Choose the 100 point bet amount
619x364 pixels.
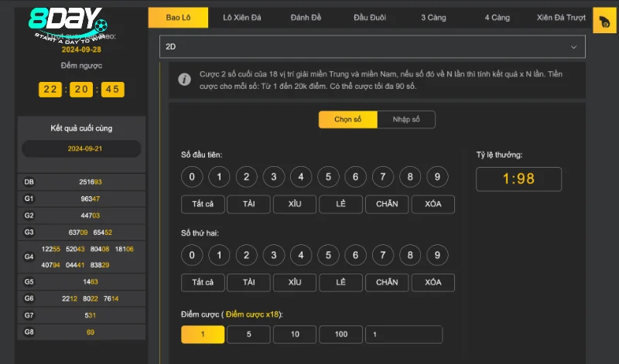point(340,335)
